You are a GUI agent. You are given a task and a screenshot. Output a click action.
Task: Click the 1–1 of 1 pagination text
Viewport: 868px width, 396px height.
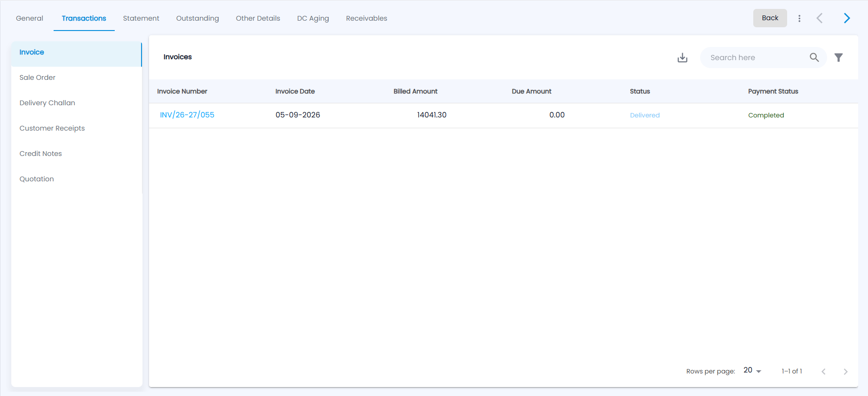pos(792,371)
